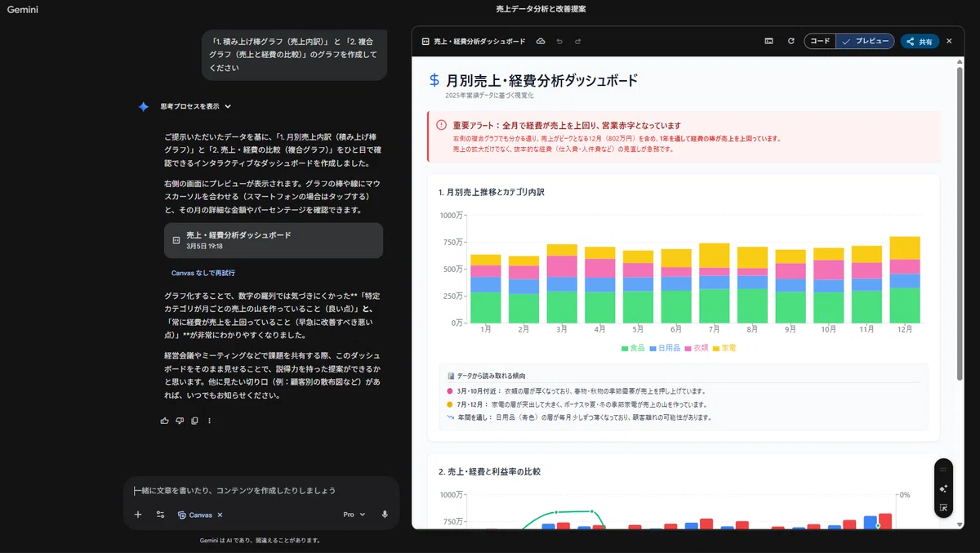Click the conversation title 売上データ分析と改善提案
This screenshot has height=553, width=980.
(540, 9)
